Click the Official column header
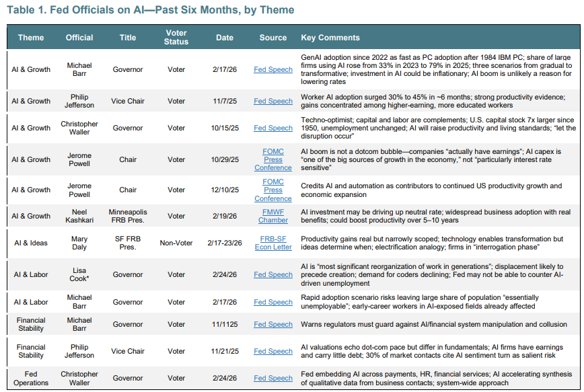This screenshot has height=392, width=584. [79, 38]
